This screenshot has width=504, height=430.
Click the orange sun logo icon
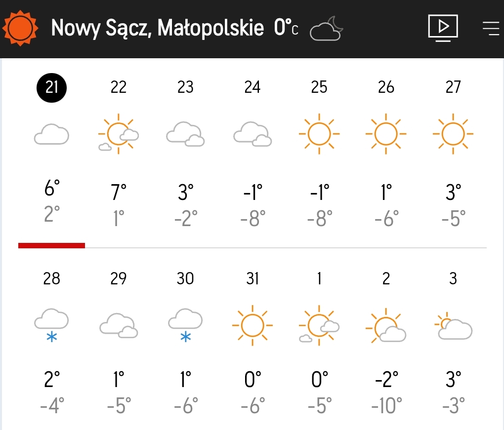pos(20,29)
